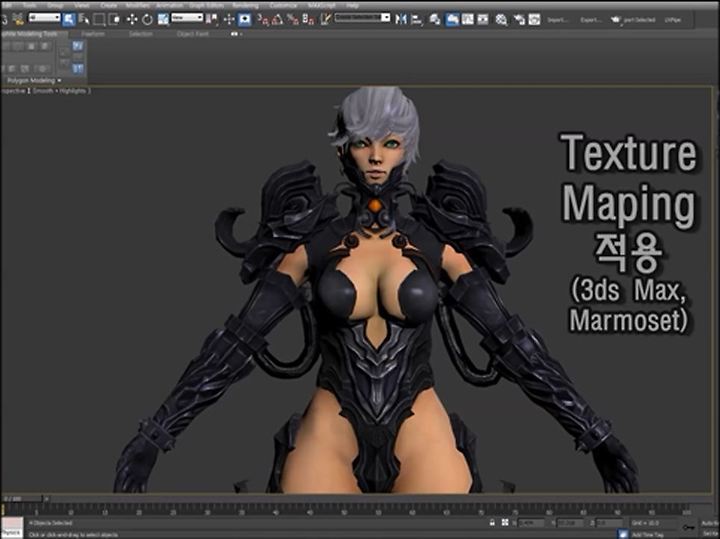Open the Create menu
Screen dimensions: 720x539
point(108,6)
